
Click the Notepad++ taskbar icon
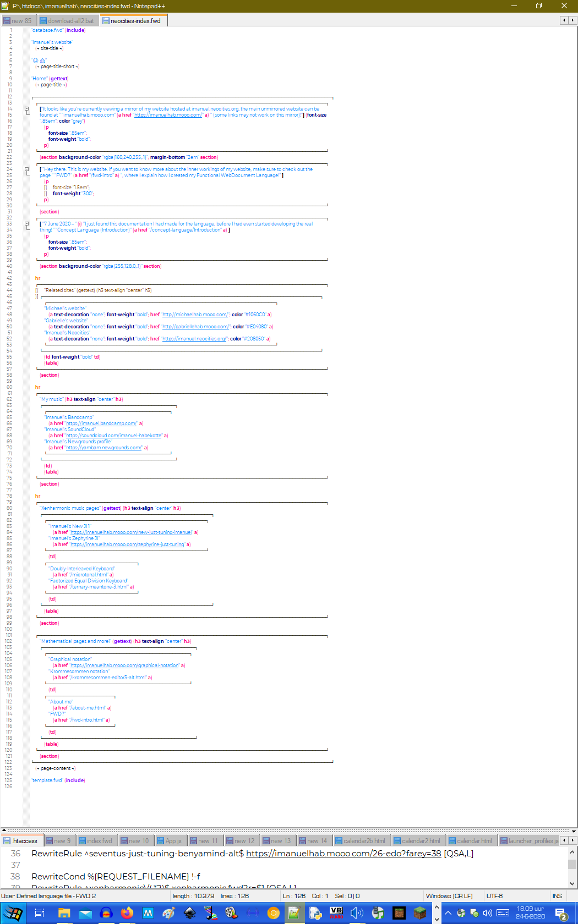pyautogui.click(x=295, y=913)
